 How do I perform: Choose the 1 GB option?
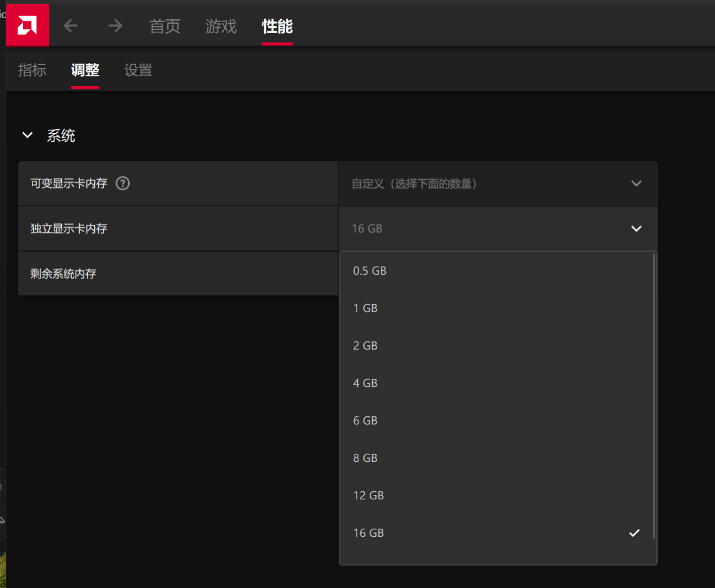(496, 308)
